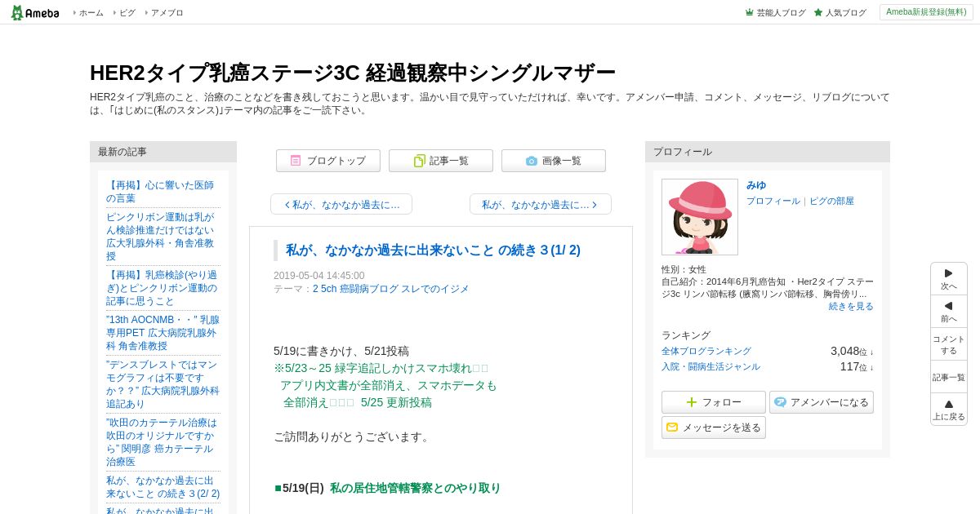Image resolution: width=980 pixels, height=514 pixels.
Task: Click the Ameba logo
Action: (x=34, y=12)
